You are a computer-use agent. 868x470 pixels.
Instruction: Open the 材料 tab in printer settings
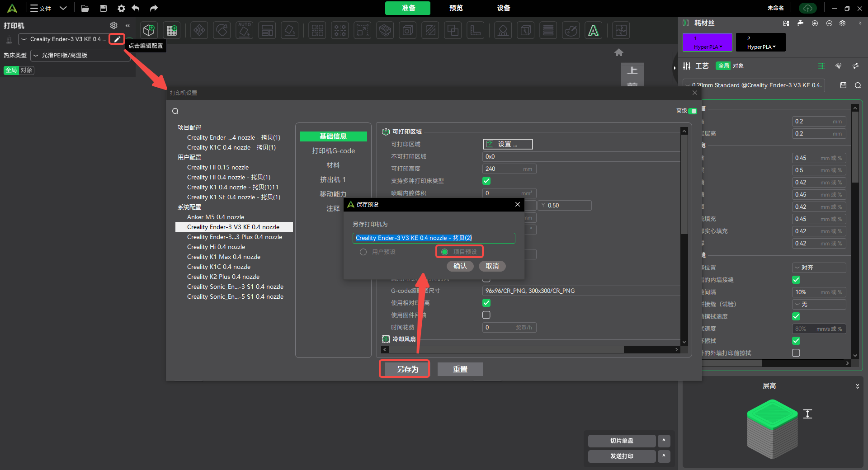333,165
